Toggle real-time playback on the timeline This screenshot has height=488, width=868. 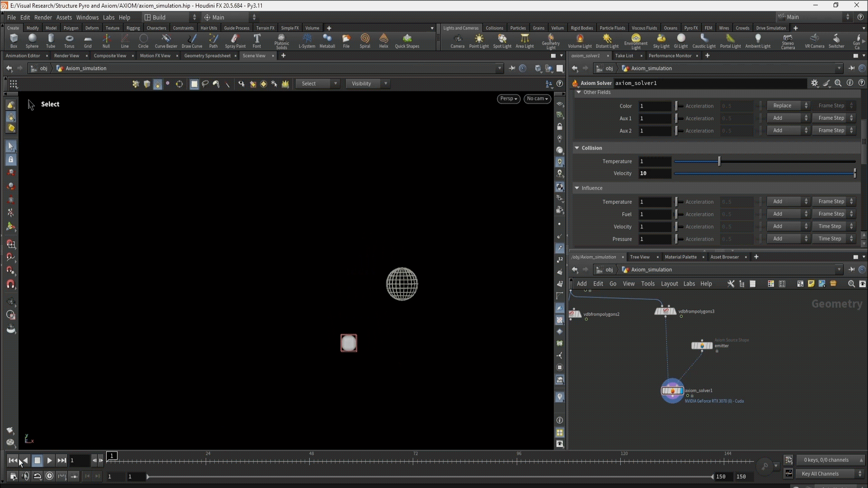coord(49,476)
